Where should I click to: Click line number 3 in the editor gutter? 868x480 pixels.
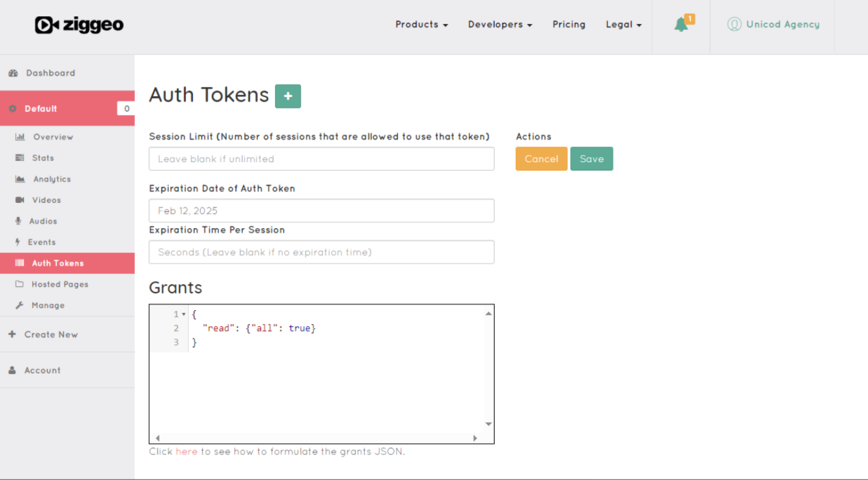click(x=176, y=342)
